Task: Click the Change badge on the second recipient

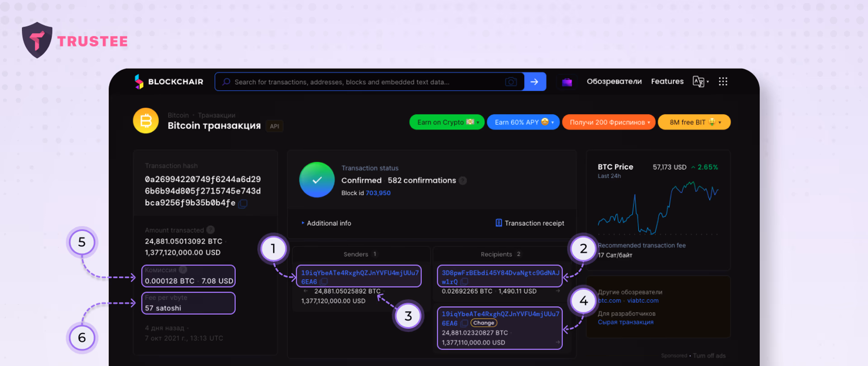Action: click(x=484, y=323)
